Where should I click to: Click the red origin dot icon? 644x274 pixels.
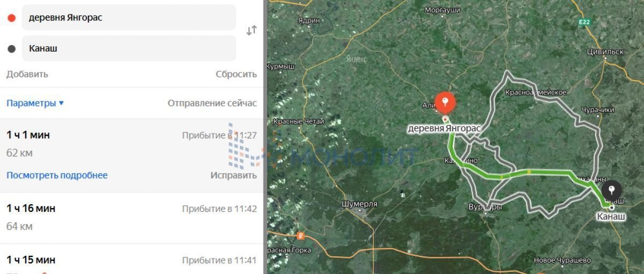[11, 18]
